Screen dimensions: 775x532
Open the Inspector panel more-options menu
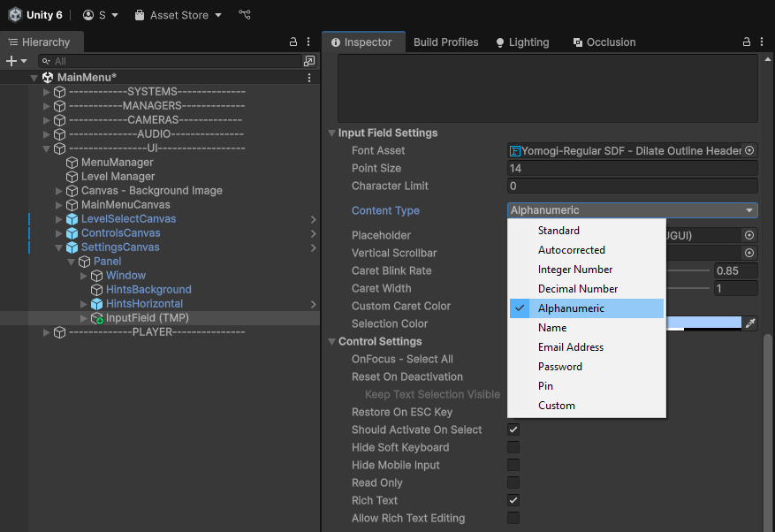coord(762,42)
